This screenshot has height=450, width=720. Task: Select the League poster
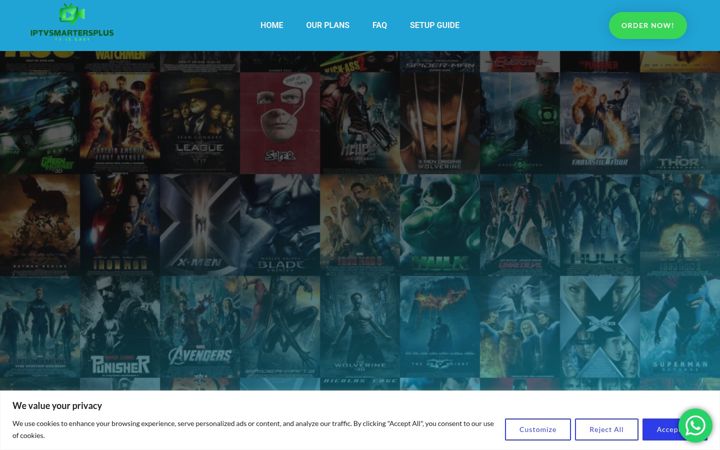pos(200,123)
